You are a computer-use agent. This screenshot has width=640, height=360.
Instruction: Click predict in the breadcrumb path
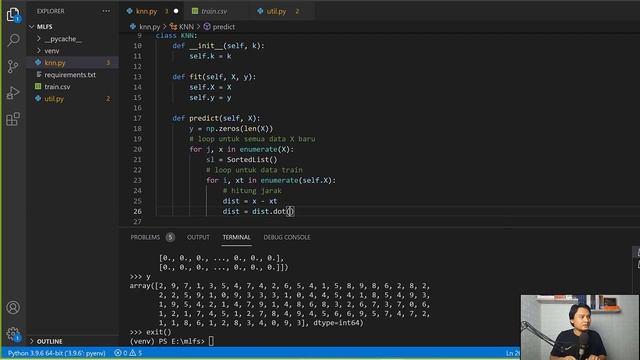click(x=224, y=27)
